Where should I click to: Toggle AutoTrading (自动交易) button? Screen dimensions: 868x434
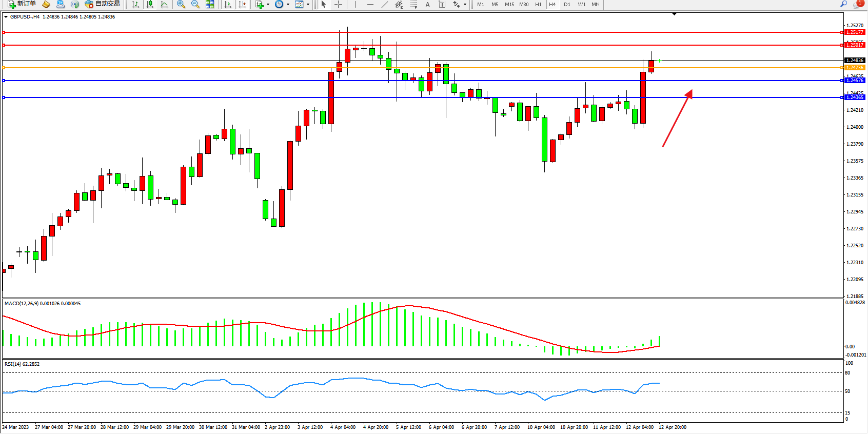(x=103, y=4)
